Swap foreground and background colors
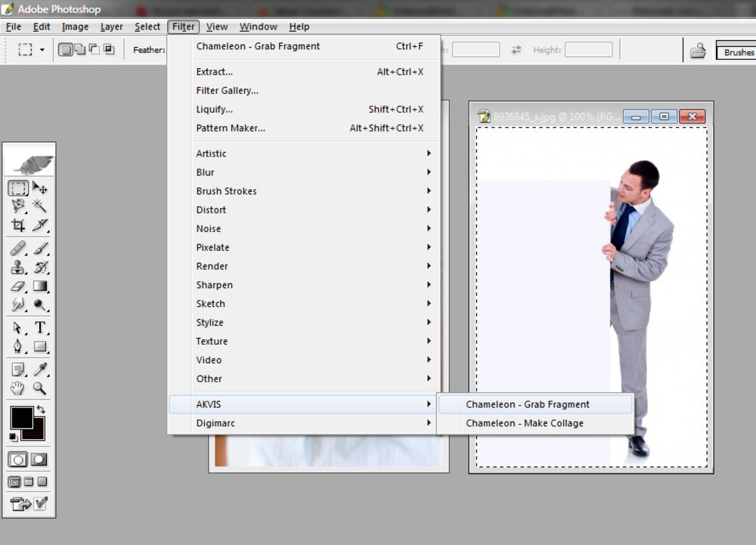756x545 pixels. 41,410
